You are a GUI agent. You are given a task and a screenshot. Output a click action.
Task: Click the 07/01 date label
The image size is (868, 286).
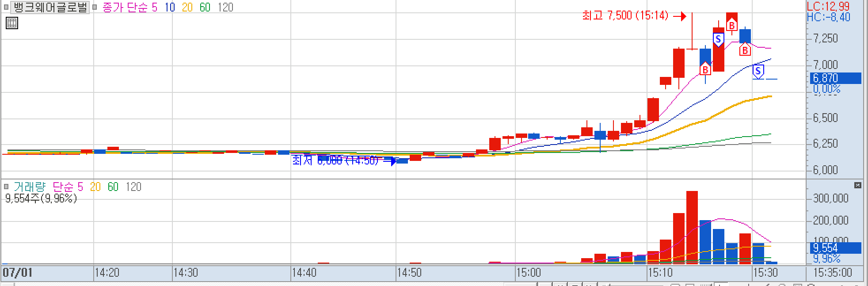[x=18, y=272]
